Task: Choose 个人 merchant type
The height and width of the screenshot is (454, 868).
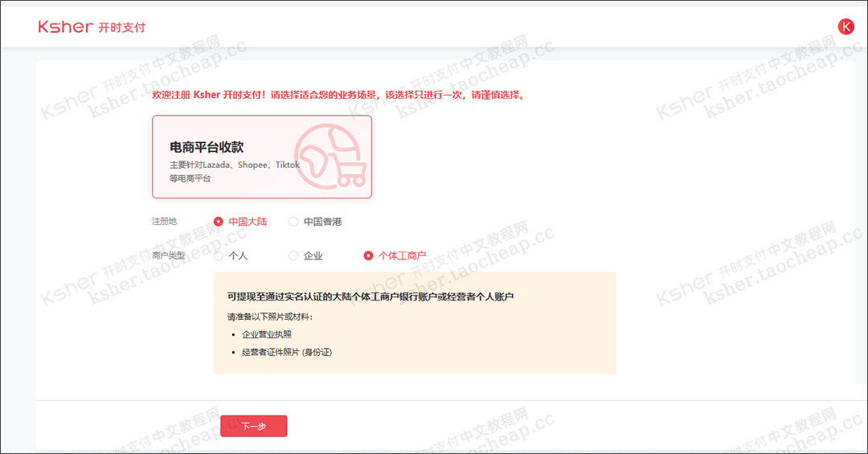Action: [231, 256]
